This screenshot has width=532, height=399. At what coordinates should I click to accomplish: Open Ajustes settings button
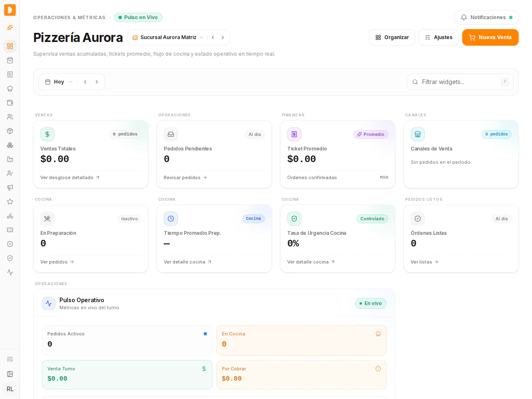(438, 37)
